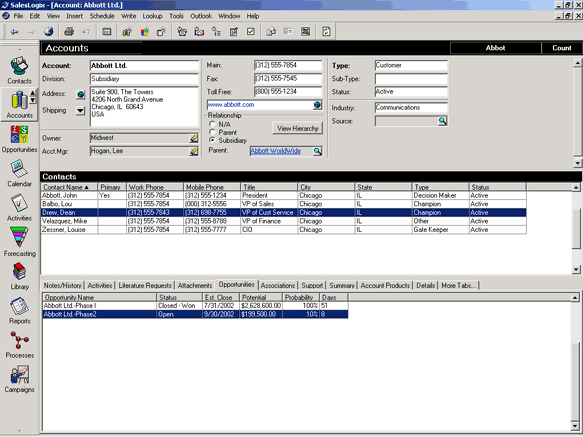The width and height of the screenshot is (583, 437).
Task: Open the Outlook menu
Action: [201, 16]
